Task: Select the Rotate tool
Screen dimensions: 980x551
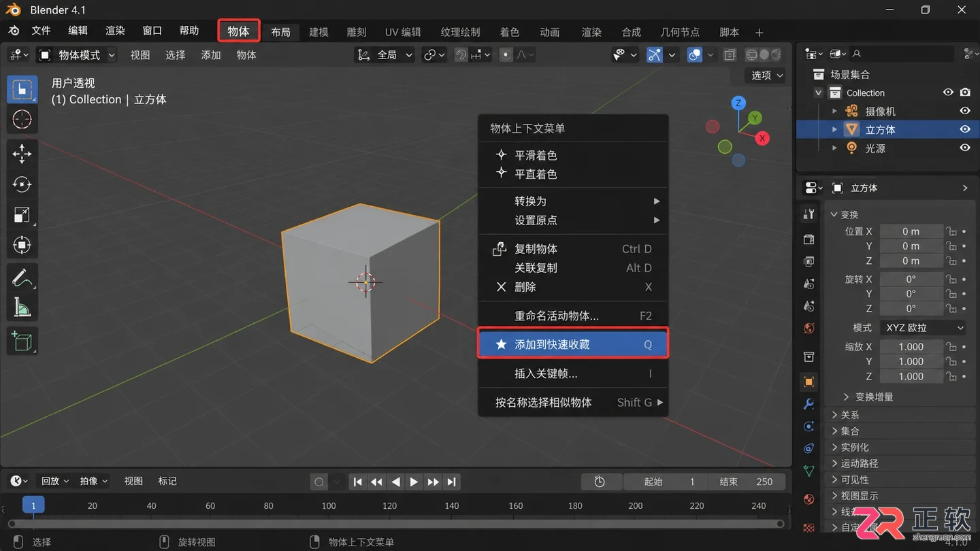Action: pos(22,184)
